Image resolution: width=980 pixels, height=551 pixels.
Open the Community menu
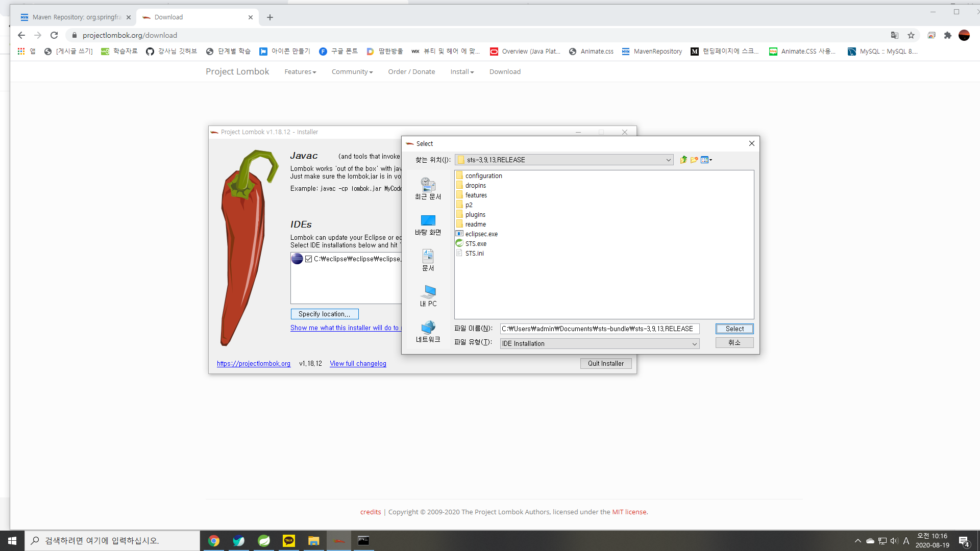click(352, 71)
